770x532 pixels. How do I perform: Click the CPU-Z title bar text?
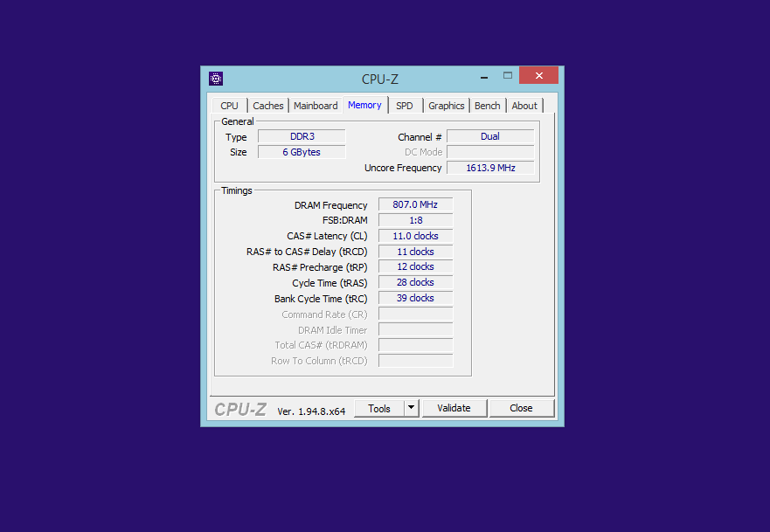379,79
